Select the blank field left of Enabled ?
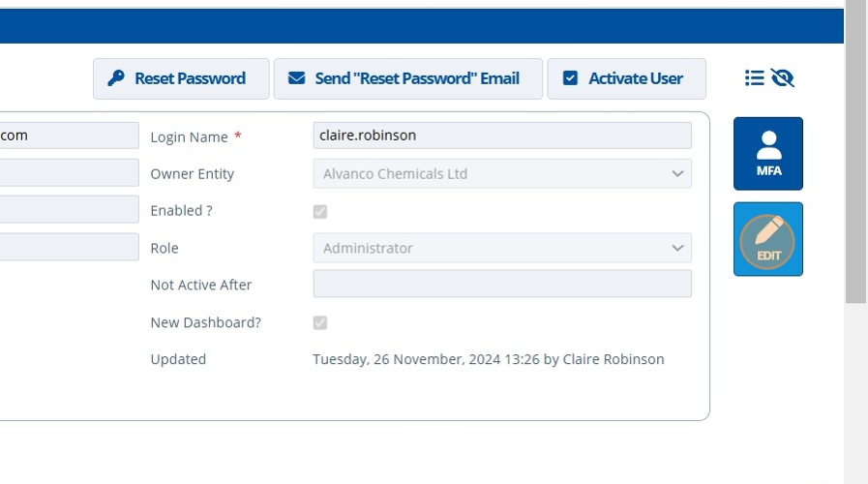Screen dimensions: 868x484 click(x=68, y=209)
